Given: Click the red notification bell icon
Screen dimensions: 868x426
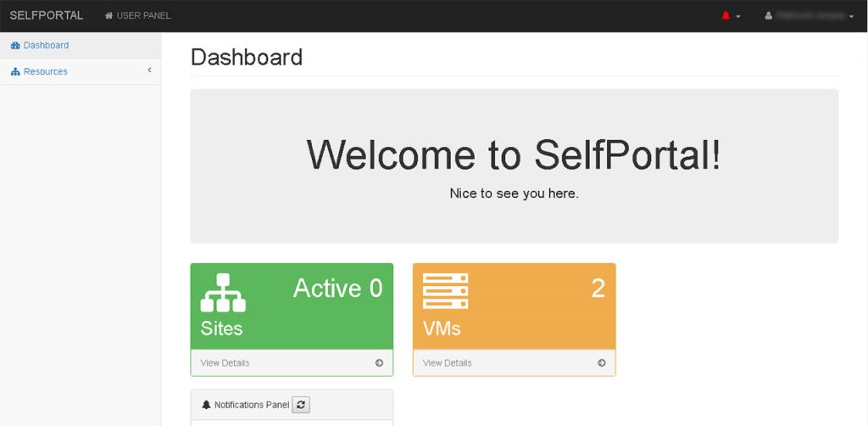Looking at the screenshot, I should tap(726, 15).
